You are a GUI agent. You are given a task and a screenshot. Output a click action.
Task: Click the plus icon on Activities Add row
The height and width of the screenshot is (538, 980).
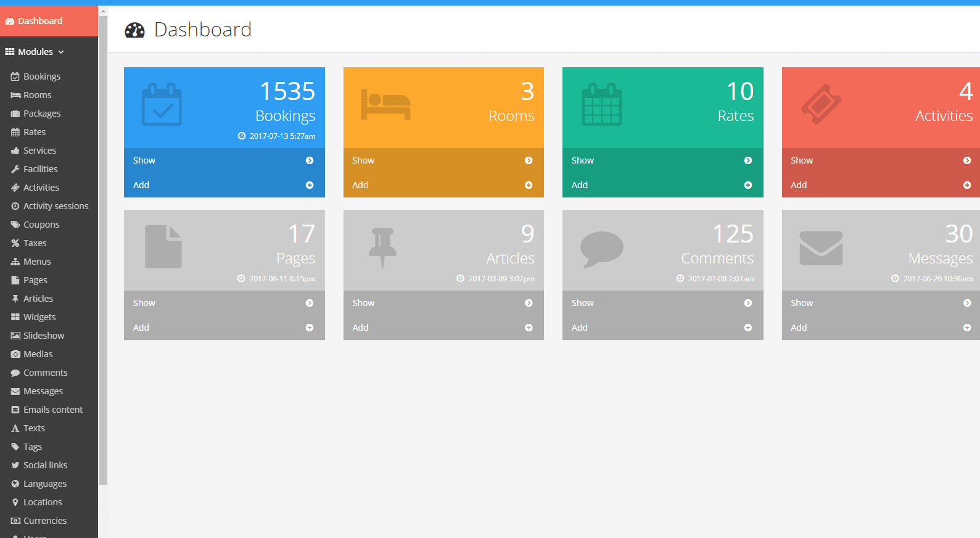point(967,185)
